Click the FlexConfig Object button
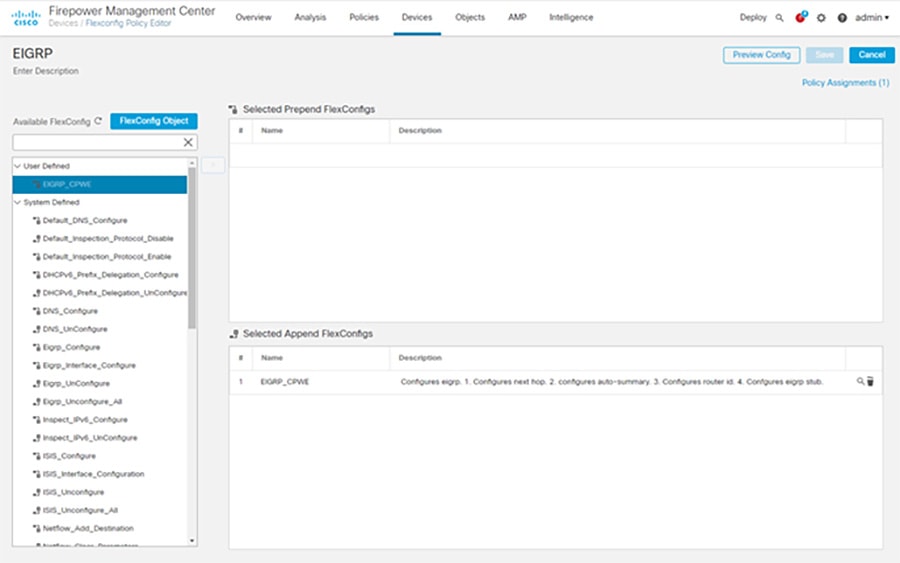900x563 pixels. click(153, 121)
